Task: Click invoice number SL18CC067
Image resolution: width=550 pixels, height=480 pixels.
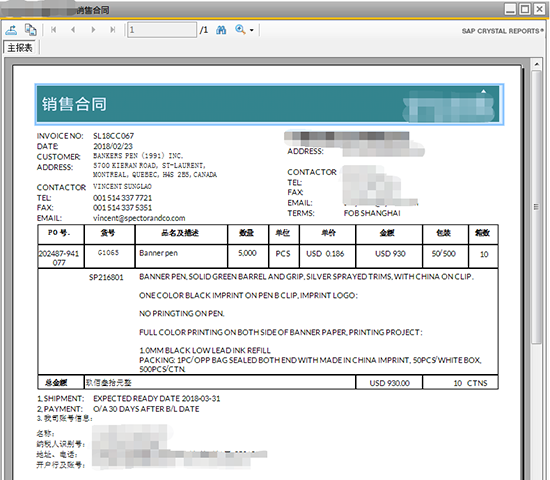Action: 113,136
